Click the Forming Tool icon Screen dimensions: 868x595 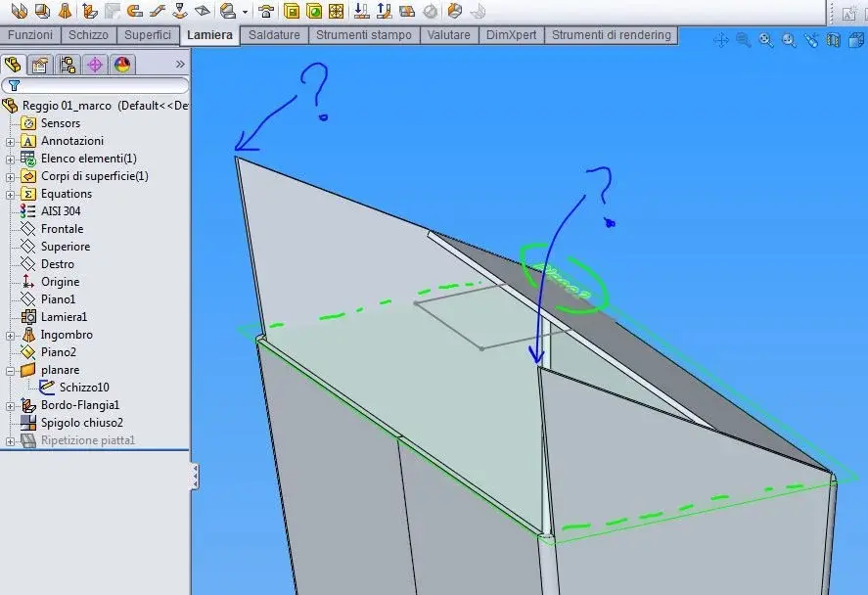click(x=266, y=11)
